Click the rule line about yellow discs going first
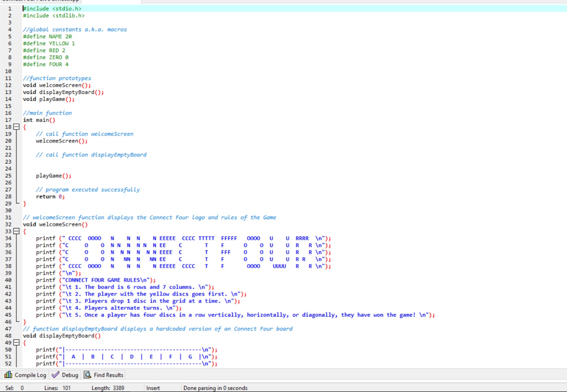 pyautogui.click(x=142, y=294)
